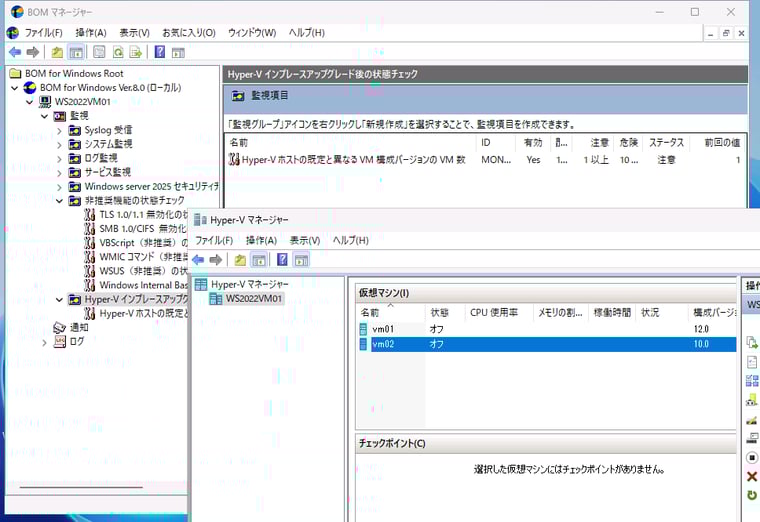This screenshot has height=522, width=760.
Task: Click the Hyper-V settings document icon in actions pane
Action: tap(752, 362)
